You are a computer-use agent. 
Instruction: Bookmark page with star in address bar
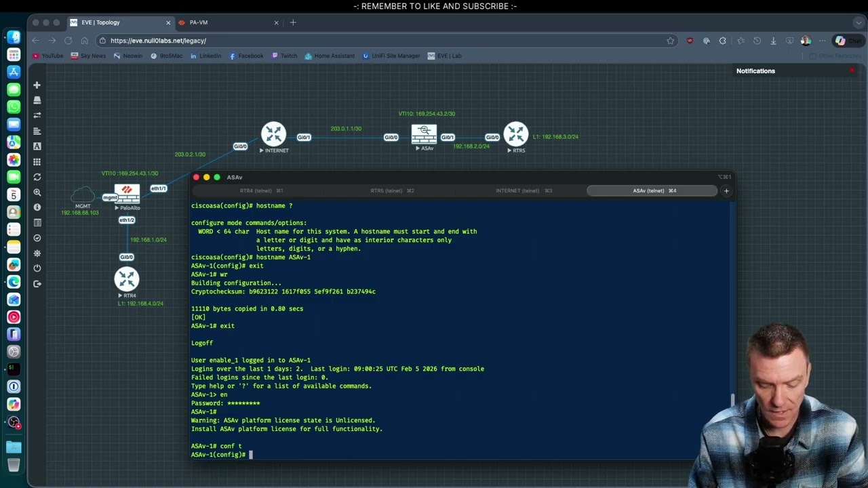[671, 41]
